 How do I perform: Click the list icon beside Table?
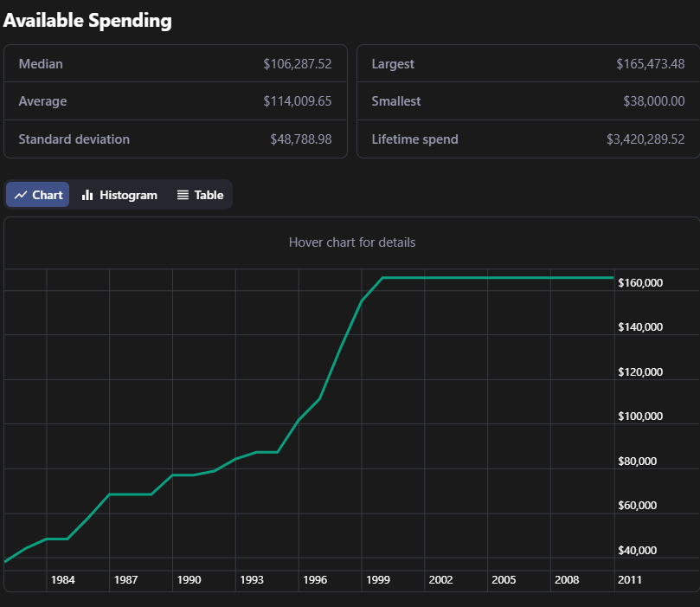pyautogui.click(x=183, y=195)
